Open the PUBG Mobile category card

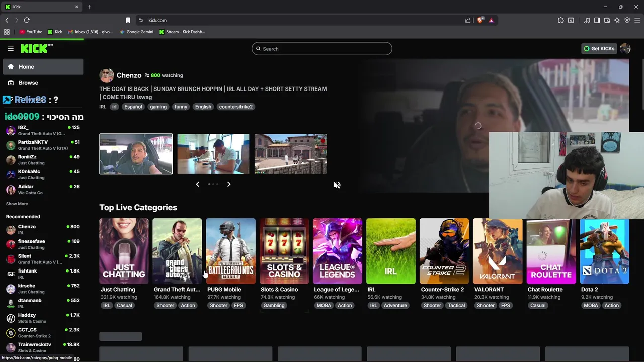(x=230, y=251)
